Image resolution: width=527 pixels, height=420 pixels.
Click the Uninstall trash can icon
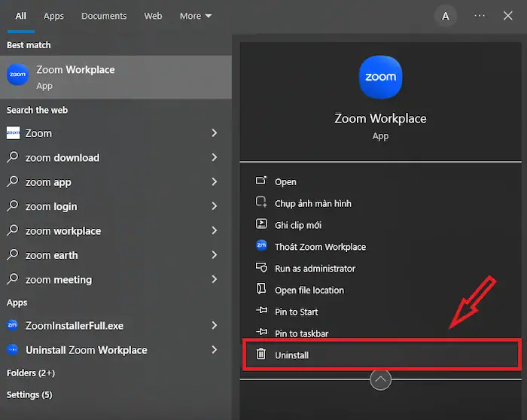[x=261, y=354]
